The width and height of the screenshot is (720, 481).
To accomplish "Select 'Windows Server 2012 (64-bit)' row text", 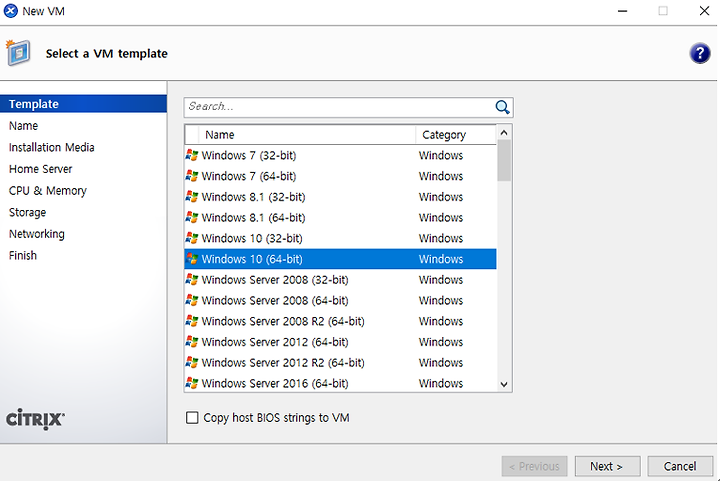I will point(275,341).
